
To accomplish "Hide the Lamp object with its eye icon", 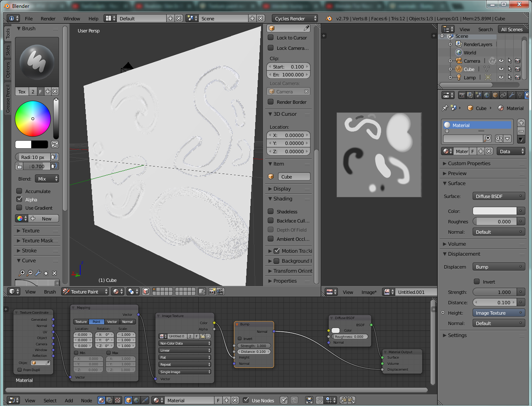I will (x=501, y=78).
